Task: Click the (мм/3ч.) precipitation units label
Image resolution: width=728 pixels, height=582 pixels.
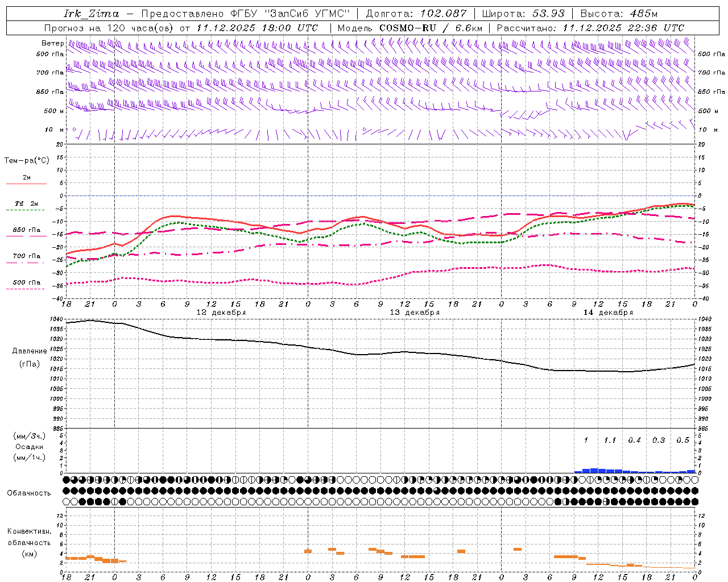Action: click(x=30, y=436)
